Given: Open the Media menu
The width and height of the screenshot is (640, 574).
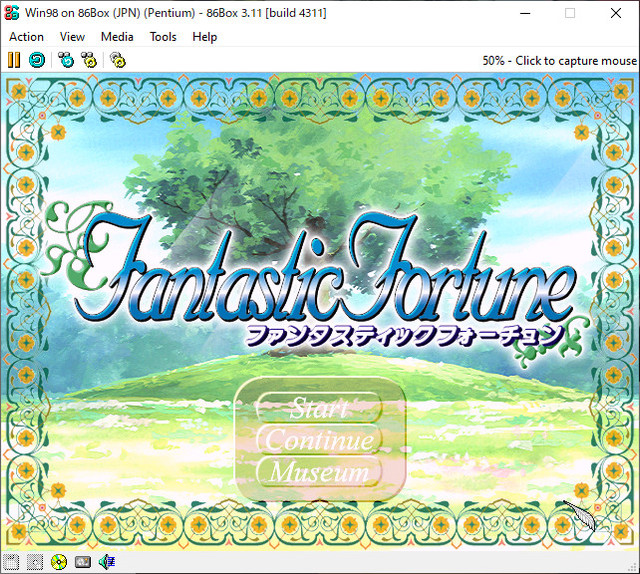Looking at the screenshot, I should click(x=117, y=37).
